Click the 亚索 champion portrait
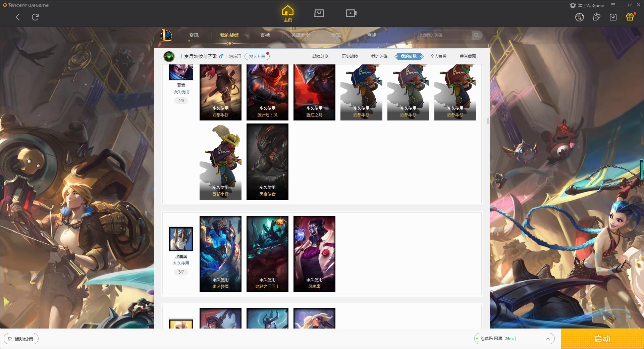644x349 pixels. click(x=181, y=72)
